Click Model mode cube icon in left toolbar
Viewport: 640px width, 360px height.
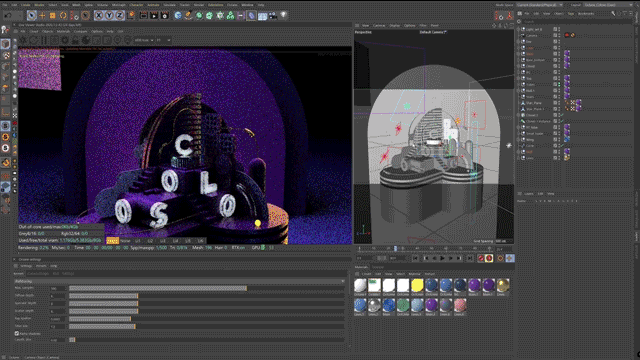(5, 44)
